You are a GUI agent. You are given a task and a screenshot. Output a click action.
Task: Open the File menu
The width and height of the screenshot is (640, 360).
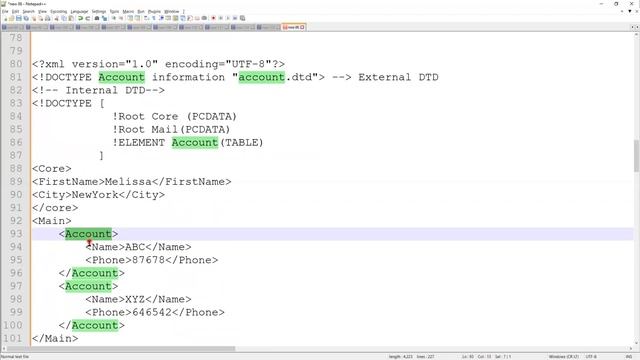(x=5, y=11)
